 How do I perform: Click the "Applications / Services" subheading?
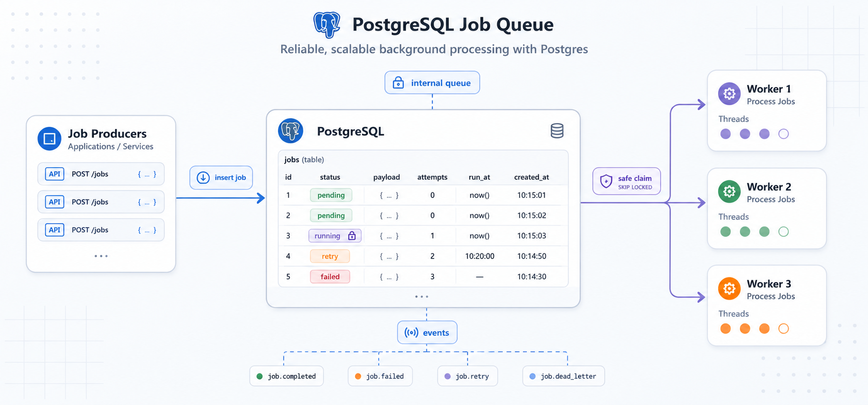111,146
